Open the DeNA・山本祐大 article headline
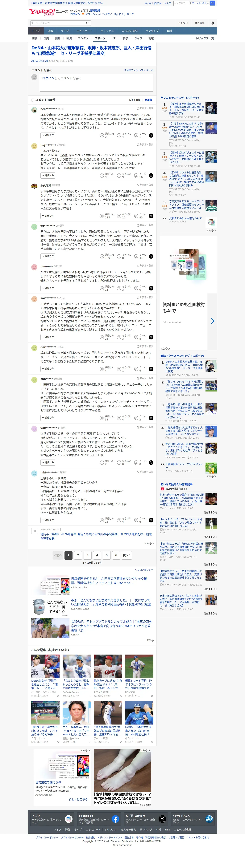The height and width of the screenshot is (868, 245). [x=91, y=51]
